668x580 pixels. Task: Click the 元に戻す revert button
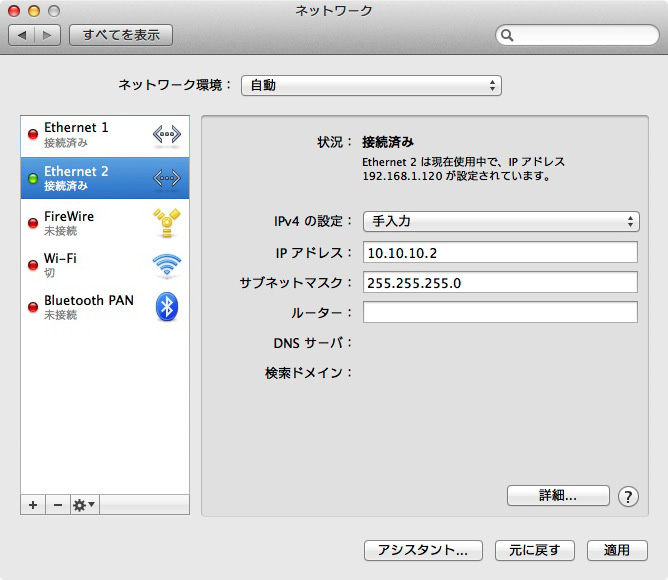(x=535, y=550)
